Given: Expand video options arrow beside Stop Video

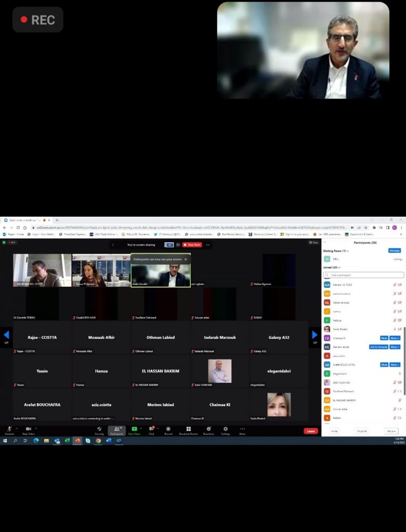Looking at the screenshot, I should coord(36,429).
